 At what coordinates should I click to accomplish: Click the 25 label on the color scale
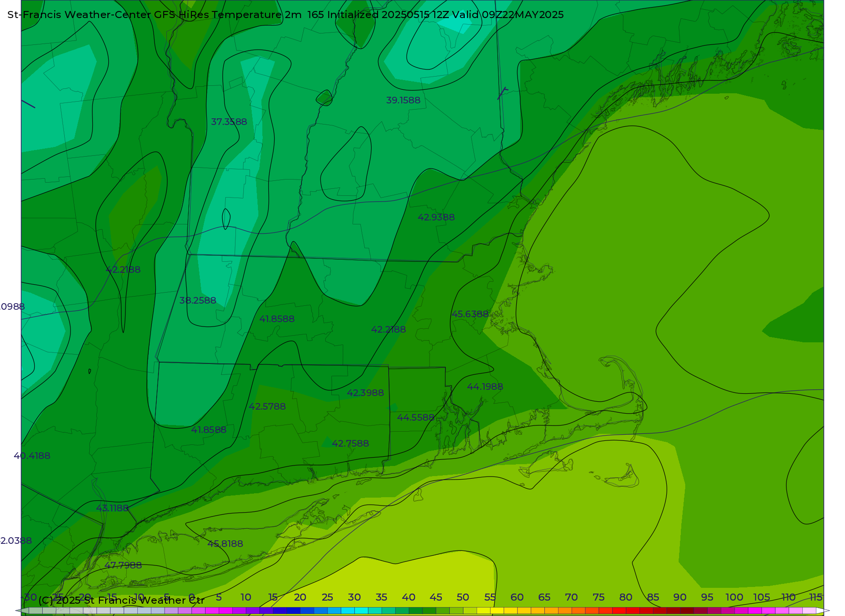[x=327, y=598]
